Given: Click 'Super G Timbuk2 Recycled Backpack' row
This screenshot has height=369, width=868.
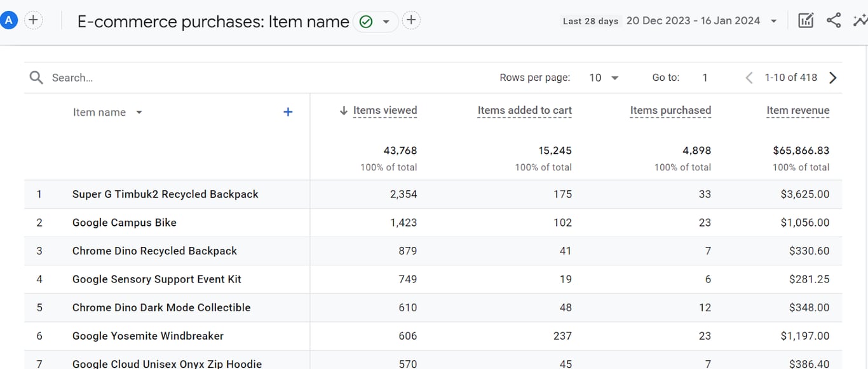Looking at the screenshot, I should click(x=433, y=194).
